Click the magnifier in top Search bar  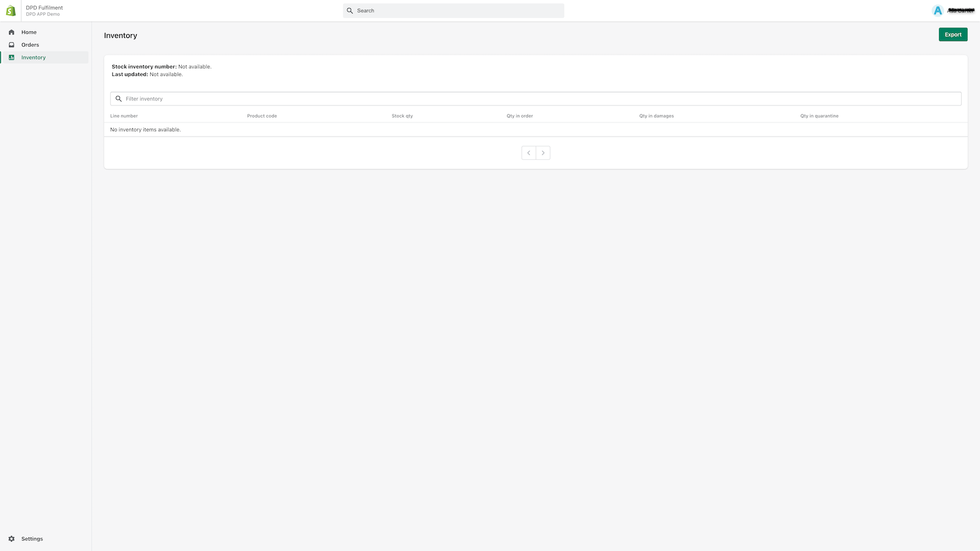pyautogui.click(x=350, y=10)
